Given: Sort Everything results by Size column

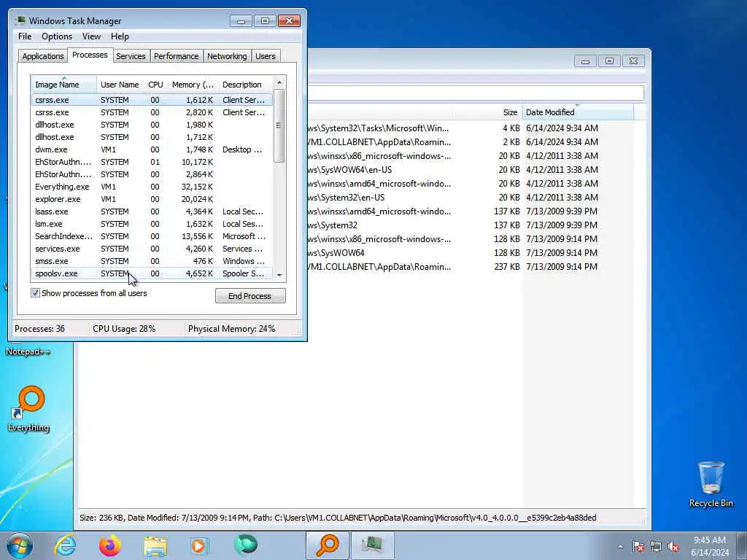Looking at the screenshot, I should pos(487,112).
